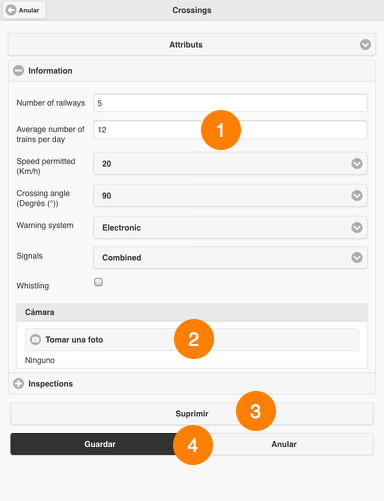Toggle the Whistling checkbox
Viewport: 384px width, 501px height.
click(98, 282)
